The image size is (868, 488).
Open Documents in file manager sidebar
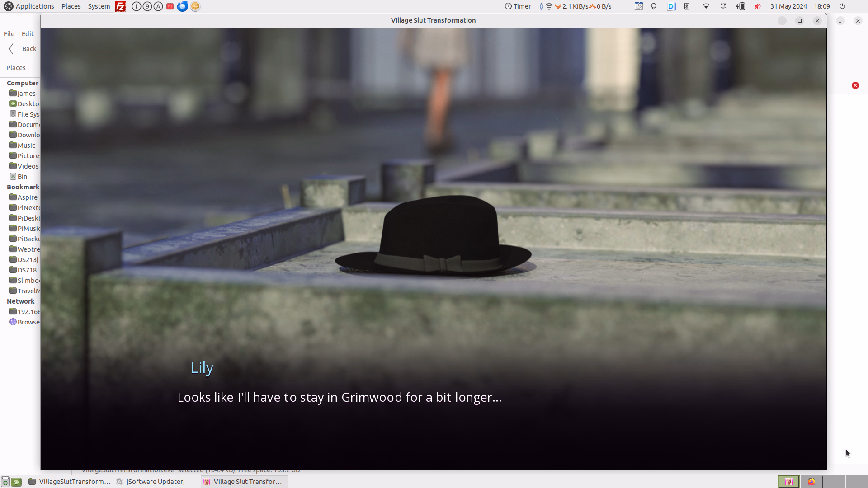pos(25,125)
